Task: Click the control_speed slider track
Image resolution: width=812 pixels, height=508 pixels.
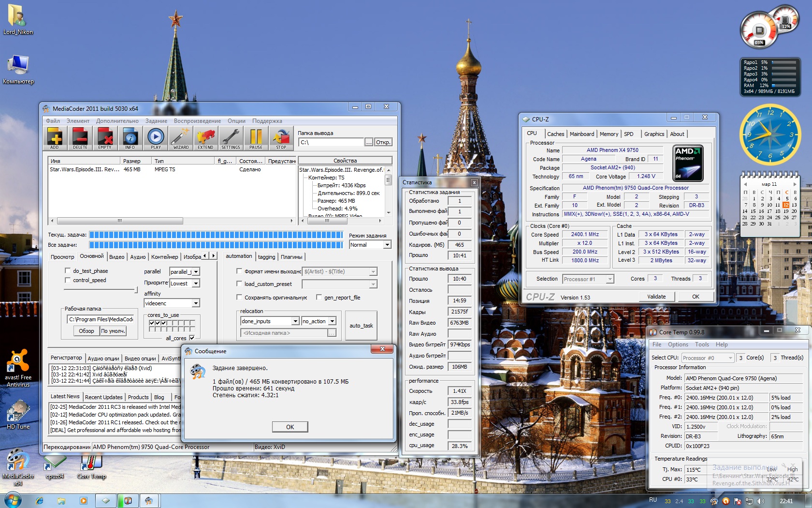Action: pos(101,289)
